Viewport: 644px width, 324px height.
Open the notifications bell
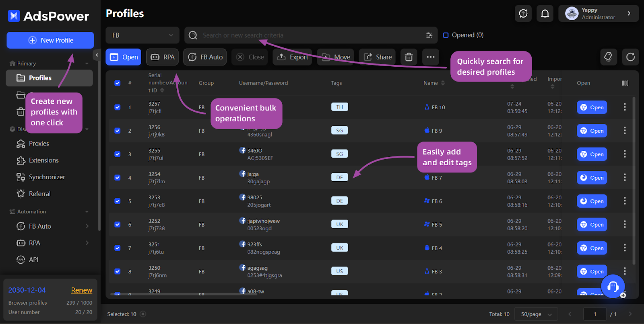pyautogui.click(x=545, y=14)
